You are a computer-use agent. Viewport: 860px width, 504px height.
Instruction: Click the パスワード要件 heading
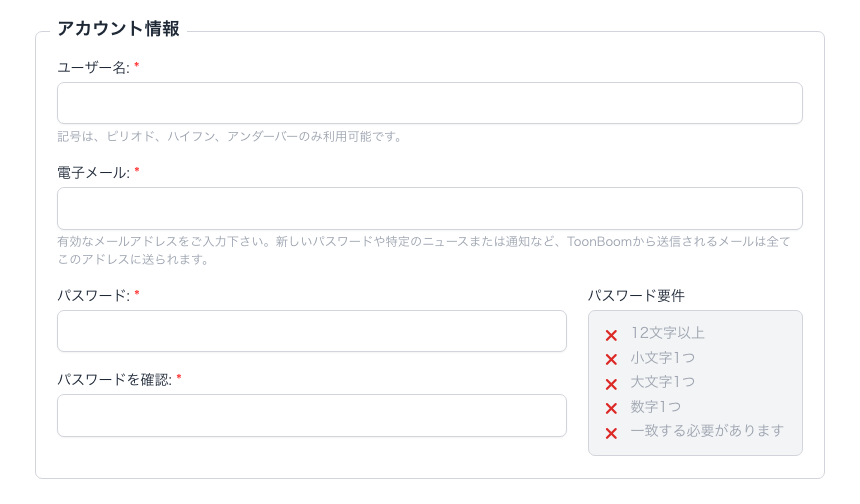[x=636, y=295]
